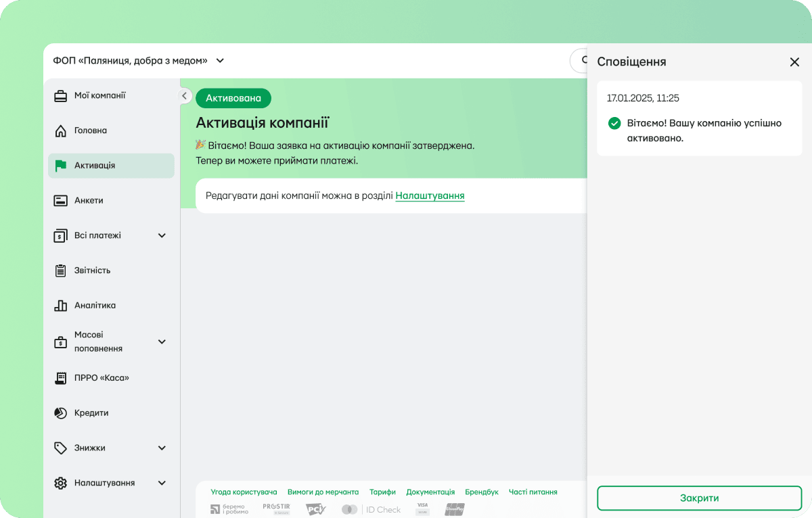Select the Активація menu item
The height and width of the screenshot is (518, 812).
(111, 166)
